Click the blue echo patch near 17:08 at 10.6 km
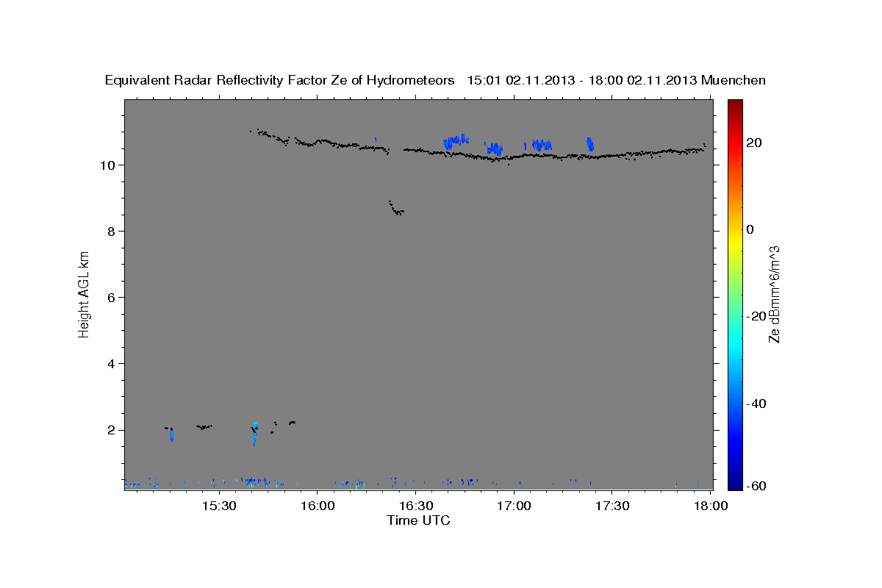 coord(542,145)
